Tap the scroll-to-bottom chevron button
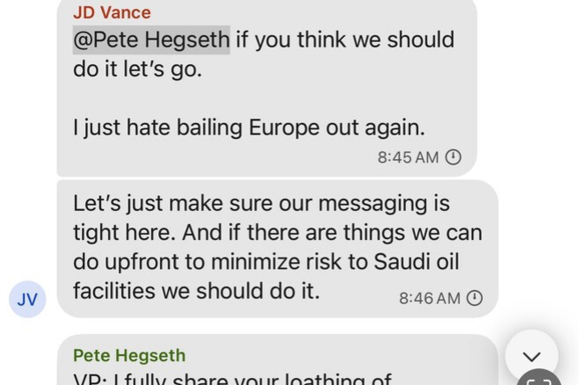 pos(532,356)
